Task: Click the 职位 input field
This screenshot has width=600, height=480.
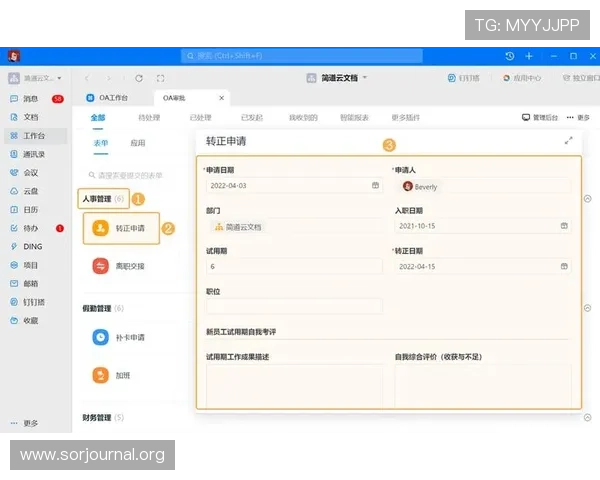Action: pyautogui.click(x=294, y=307)
